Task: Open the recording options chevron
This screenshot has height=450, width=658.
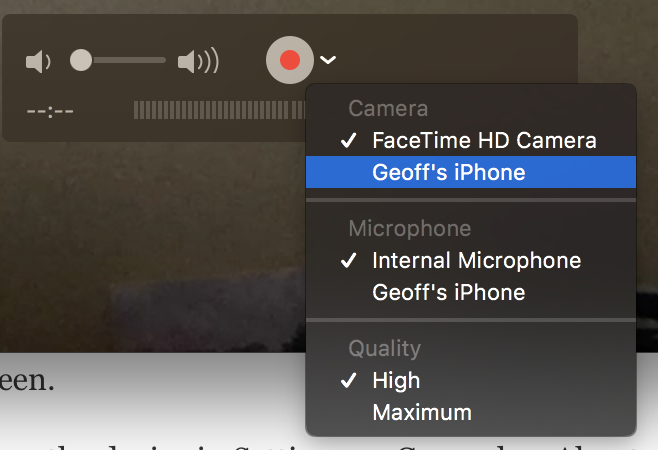Action: pyautogui.click(x=328, y=60)
